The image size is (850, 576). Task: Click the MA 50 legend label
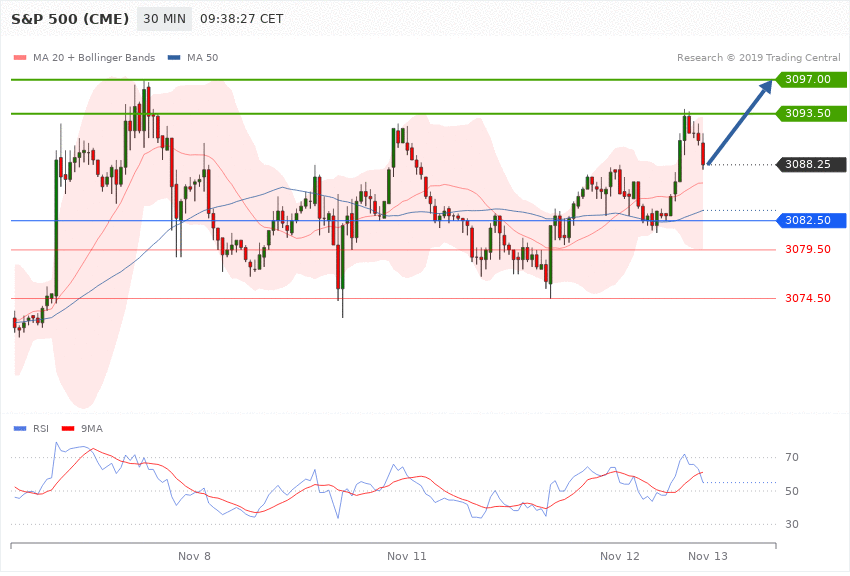(x=202, y=57)
